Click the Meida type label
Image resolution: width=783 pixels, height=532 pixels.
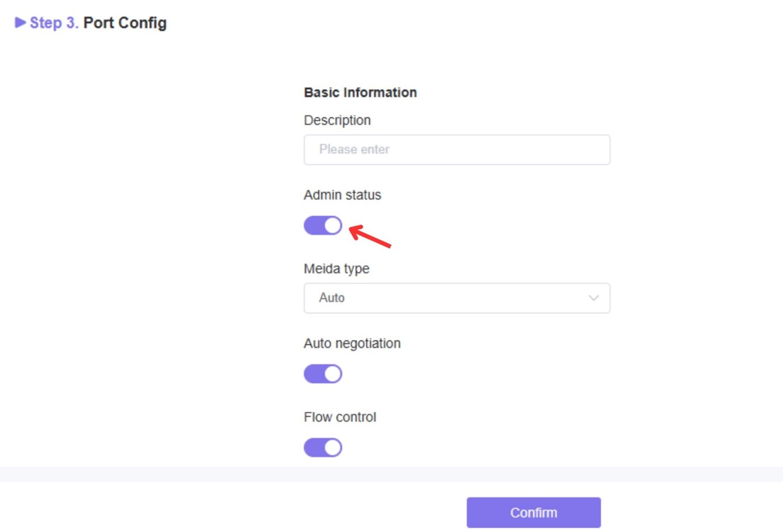coord(337,269)
